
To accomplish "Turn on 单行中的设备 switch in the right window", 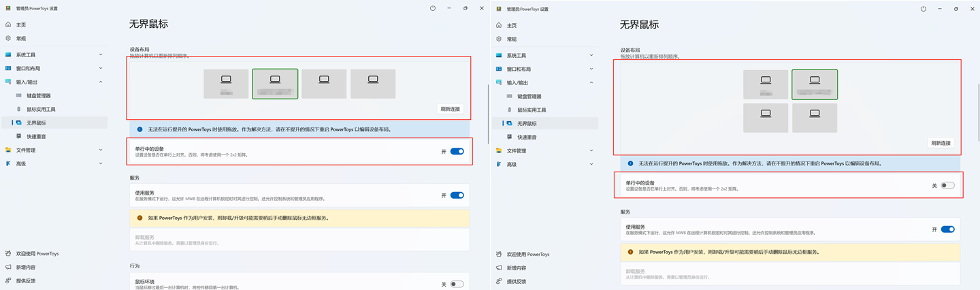I will pyautogui.click(x=948, y=185).
